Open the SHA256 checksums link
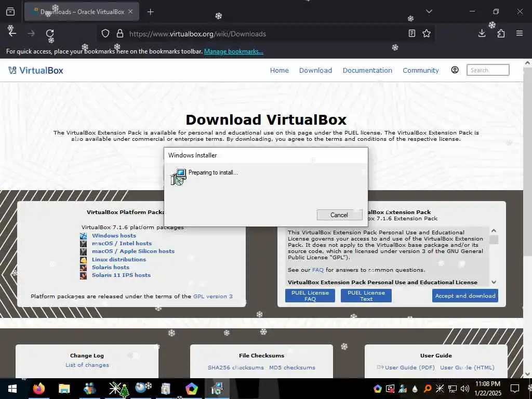 click(x=236, y=367)
